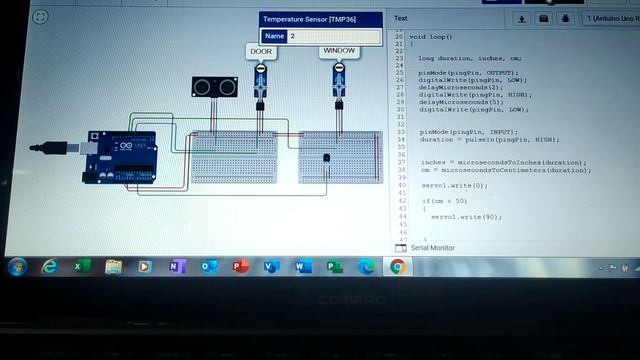Open OneNote from the taskbar
The width and height of the screenshot is (640, 360).
(x=177, y=267)
